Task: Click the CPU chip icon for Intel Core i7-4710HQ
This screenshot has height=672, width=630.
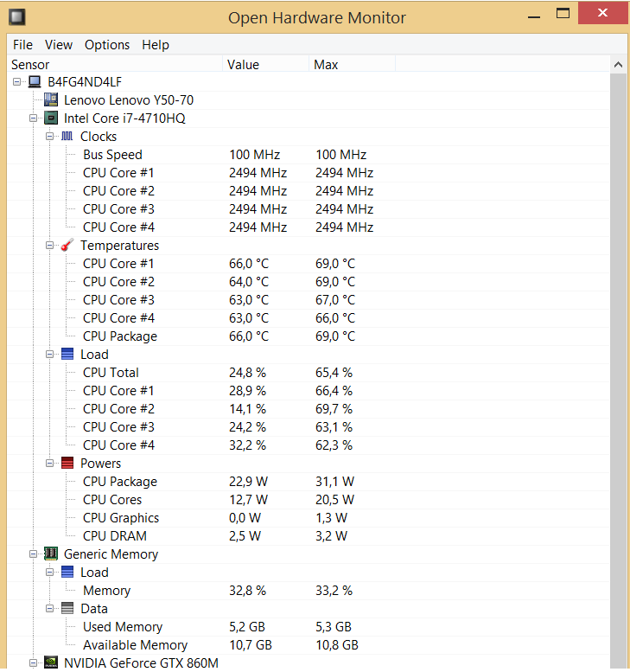Action: (x=51, y=118)
